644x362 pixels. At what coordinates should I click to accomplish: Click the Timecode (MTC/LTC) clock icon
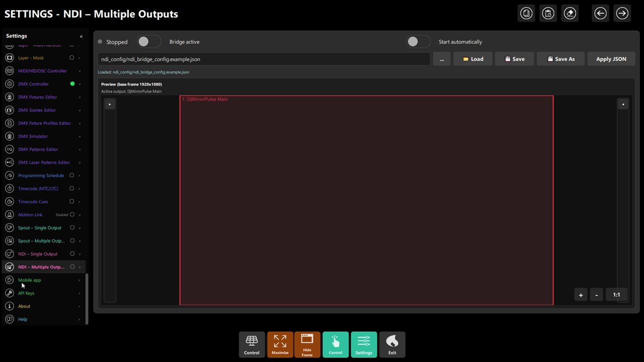[9, 189]
